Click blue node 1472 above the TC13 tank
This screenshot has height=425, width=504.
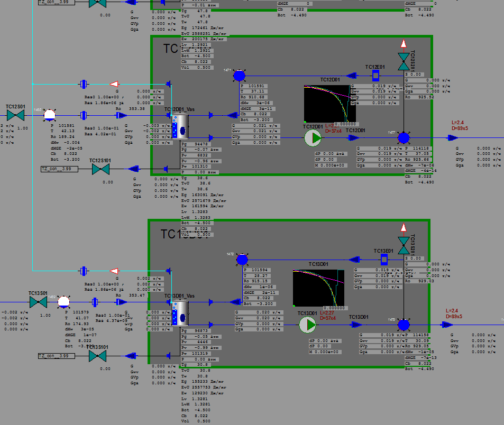tap(242, 260)
